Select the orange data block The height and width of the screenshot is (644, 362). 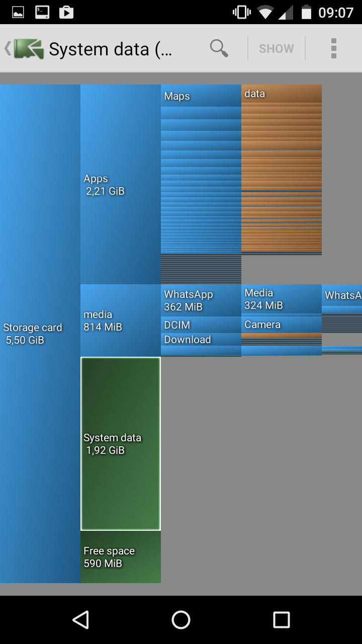point(282,94)
